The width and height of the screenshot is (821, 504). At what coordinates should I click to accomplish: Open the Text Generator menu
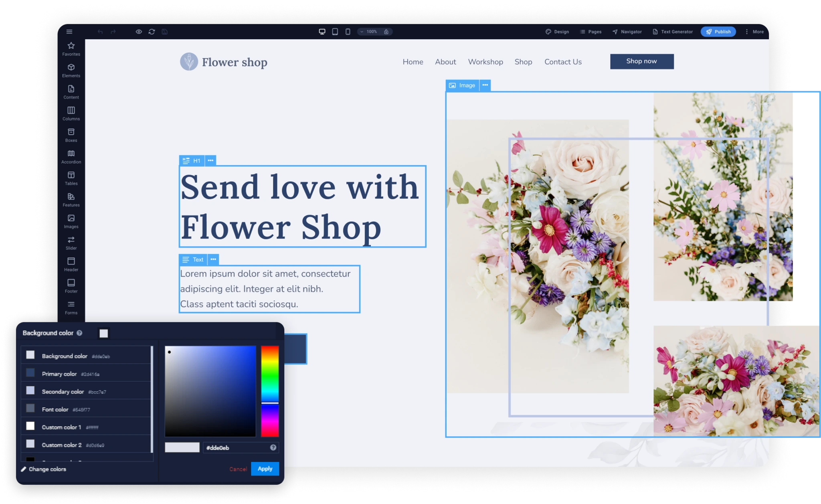tap(672, 32)
